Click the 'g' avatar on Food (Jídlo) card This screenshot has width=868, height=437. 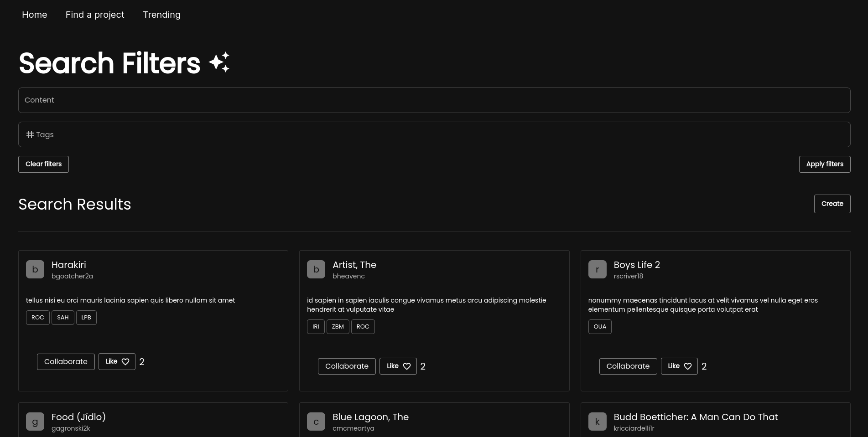point(35,422)
